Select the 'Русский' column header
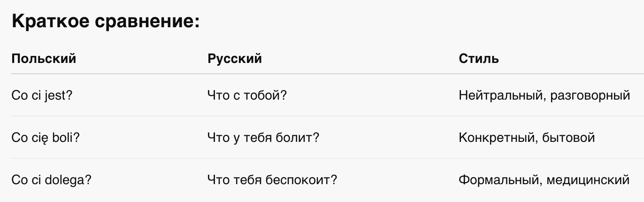644x202 pixels. coord(235,59)
